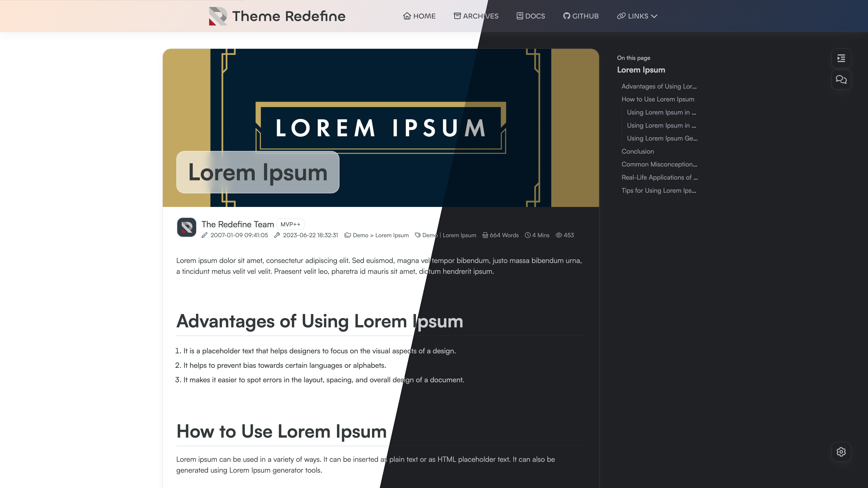Viewport: 868px width, 488px height.
Task: Jump to Conclusion in table of contents
Action: pyautogui.click(x=637, y=151)
